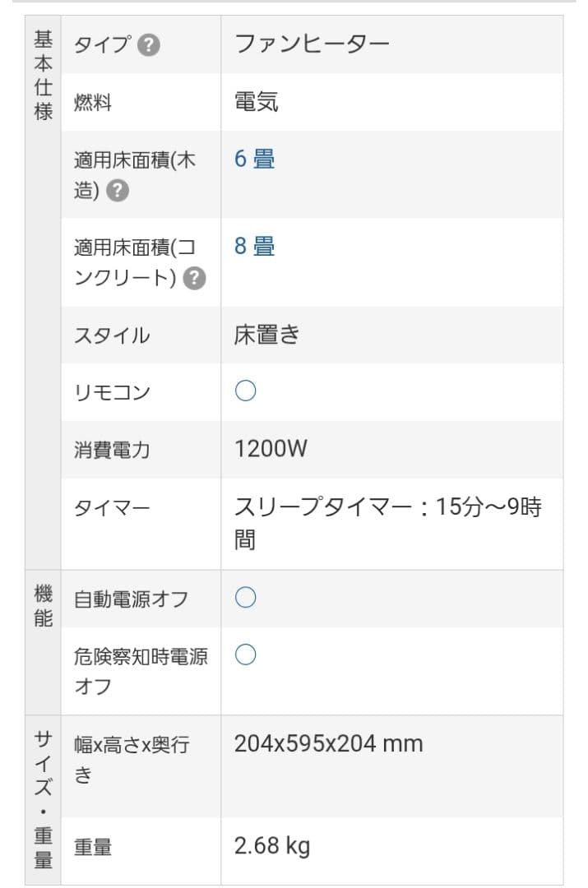Click the 消費電力 value 1200W

[263, 447]
